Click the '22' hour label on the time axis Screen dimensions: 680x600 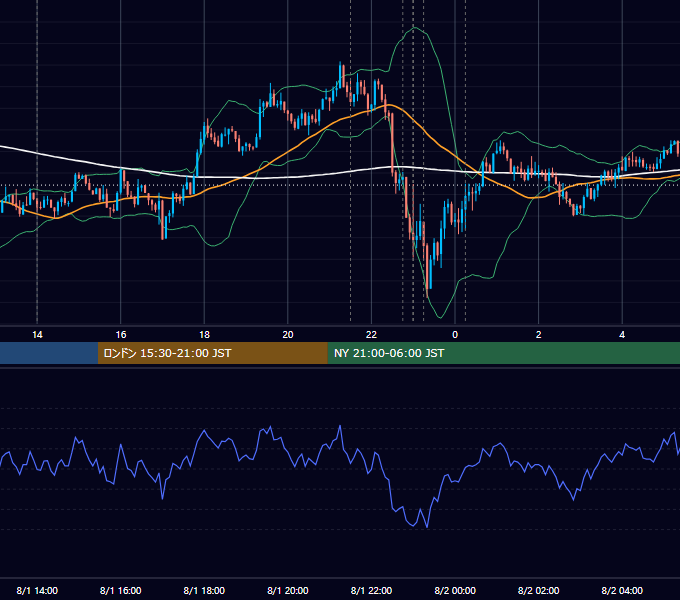371,335
